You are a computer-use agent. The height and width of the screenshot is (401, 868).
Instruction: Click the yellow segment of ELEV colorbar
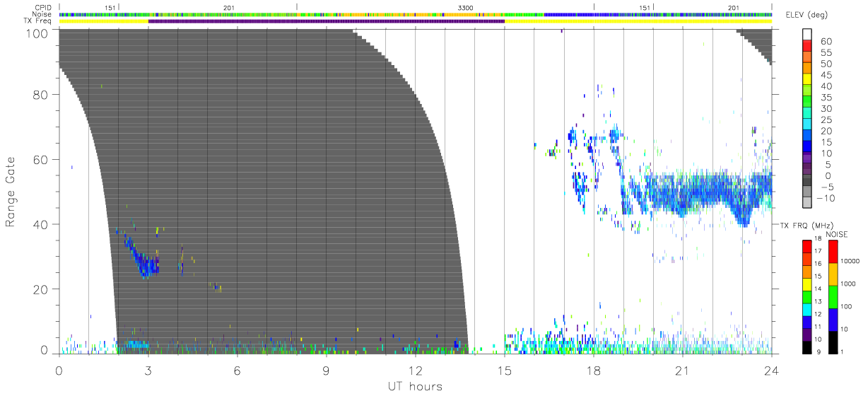coord(809,80)
